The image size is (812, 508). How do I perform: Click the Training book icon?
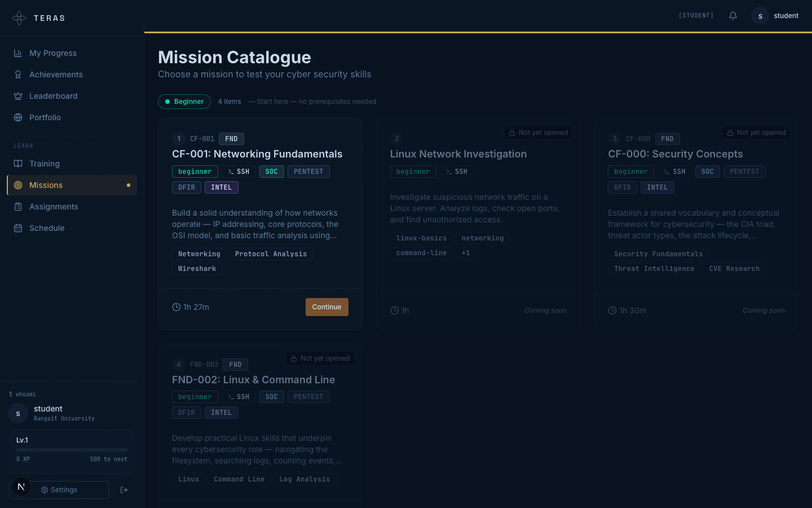18,164
